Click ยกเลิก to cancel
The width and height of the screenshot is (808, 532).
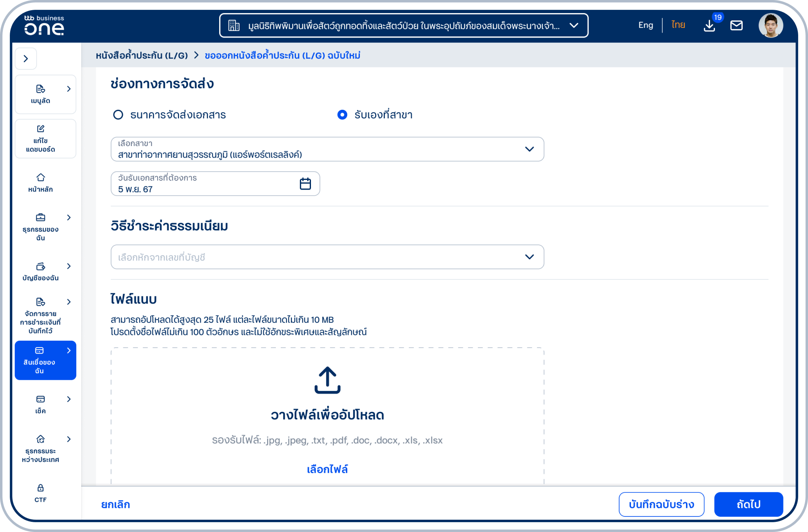click(x=115, y=505)
